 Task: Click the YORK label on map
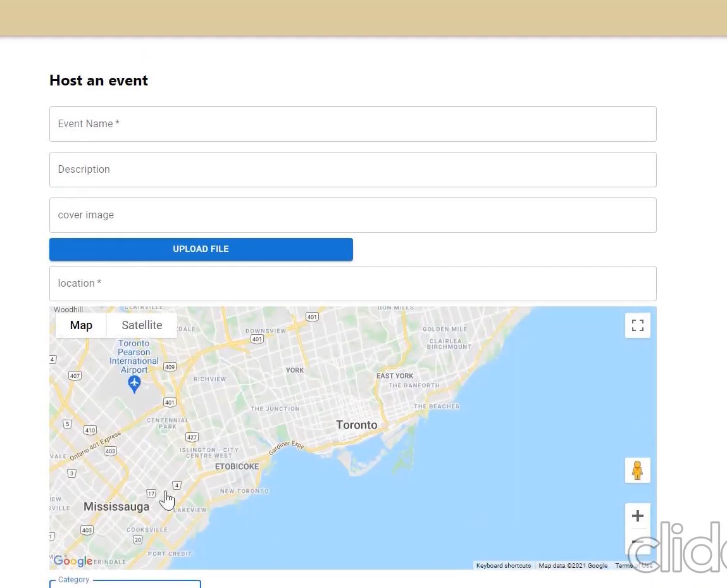pos(295,370)
